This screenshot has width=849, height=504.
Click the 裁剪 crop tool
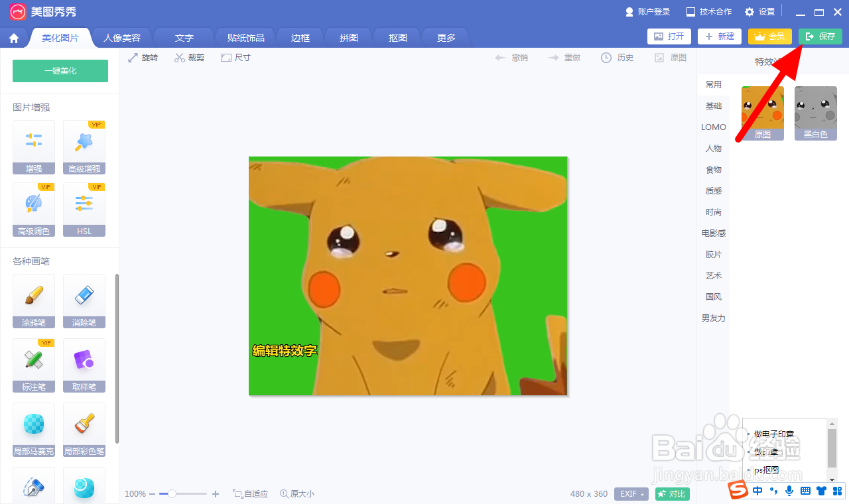190,58
